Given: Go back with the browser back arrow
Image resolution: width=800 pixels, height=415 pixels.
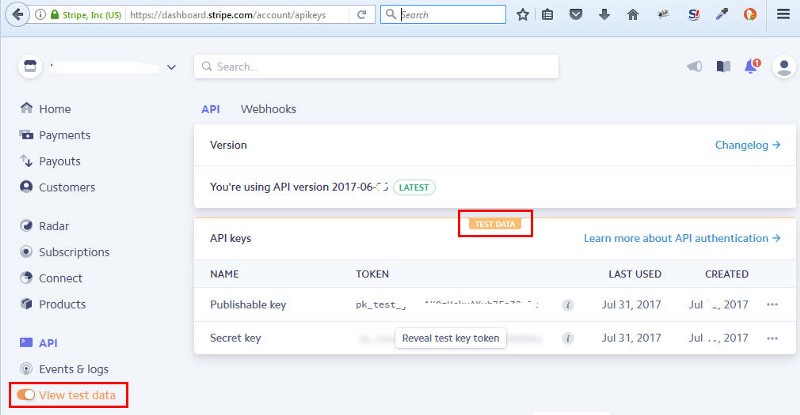Looking at the screenshot, I should click(18, 14).
